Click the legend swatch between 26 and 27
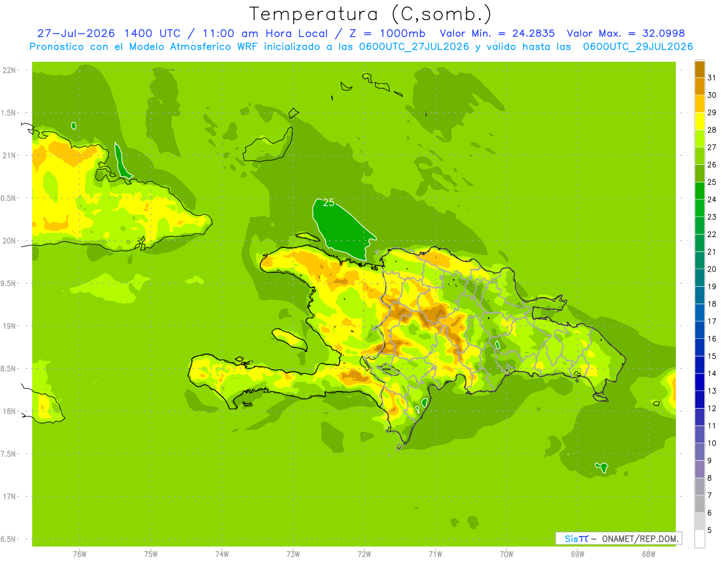 [699, 156]
